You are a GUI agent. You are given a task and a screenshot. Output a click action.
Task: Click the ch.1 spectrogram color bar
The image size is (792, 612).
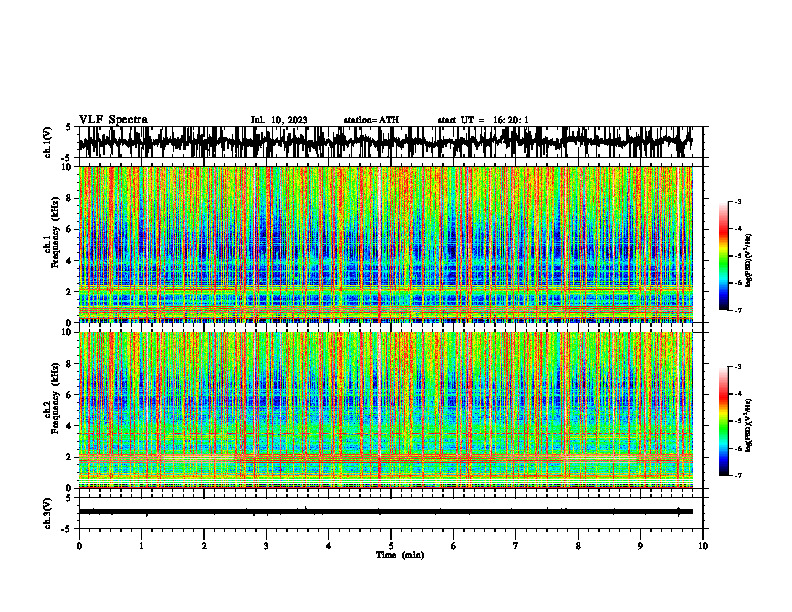coord(724,256)
